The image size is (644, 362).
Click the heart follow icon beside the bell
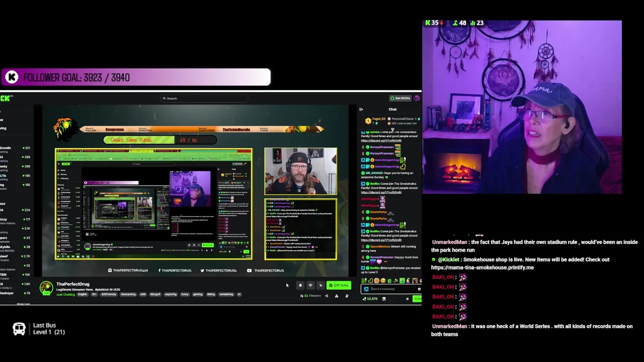[310, 285]
